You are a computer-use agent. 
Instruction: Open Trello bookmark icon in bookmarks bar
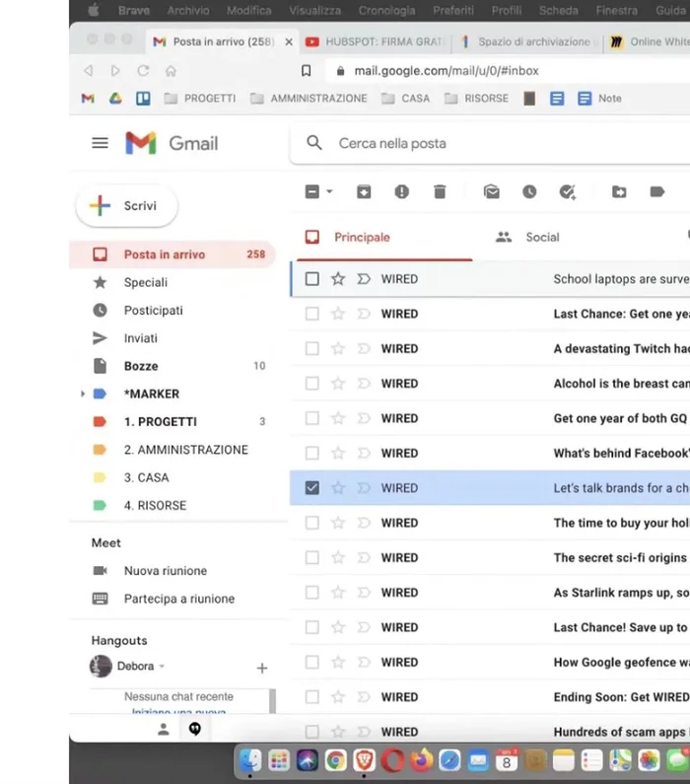[143, 99]
